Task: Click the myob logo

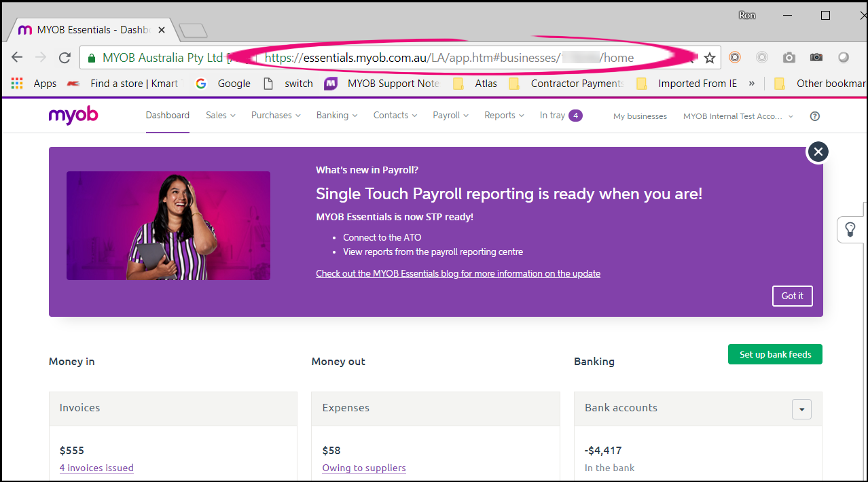Action: 73,116
